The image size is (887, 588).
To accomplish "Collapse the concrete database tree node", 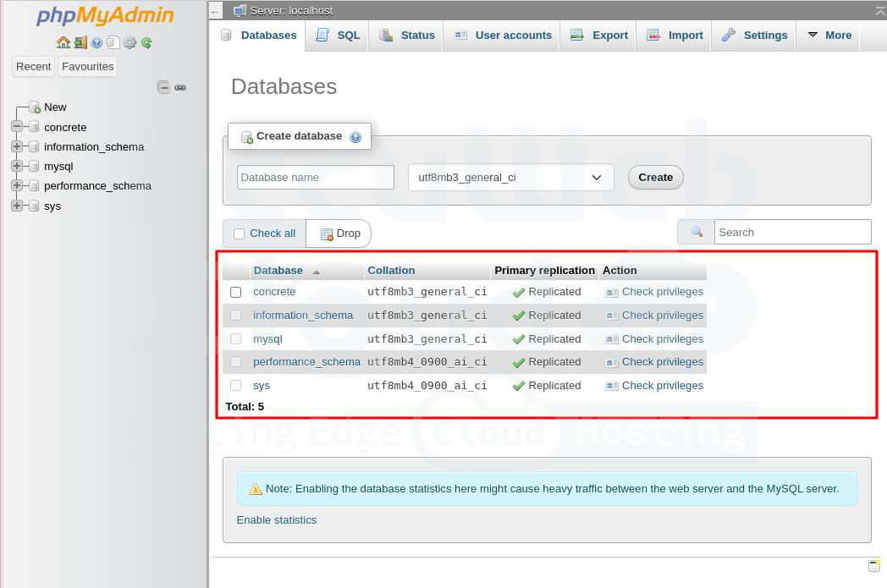I will [17, 127].
